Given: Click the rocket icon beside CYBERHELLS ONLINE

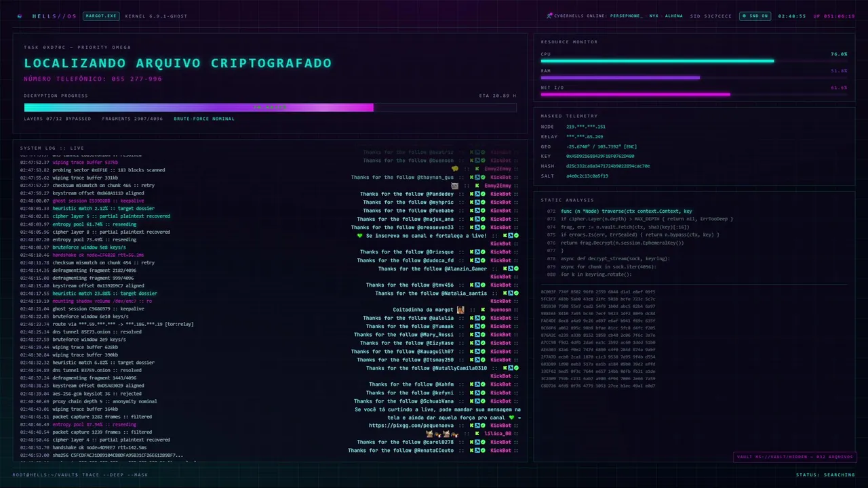Looking at the screenshot, I should pyautogui.click(x=549, y=16).
